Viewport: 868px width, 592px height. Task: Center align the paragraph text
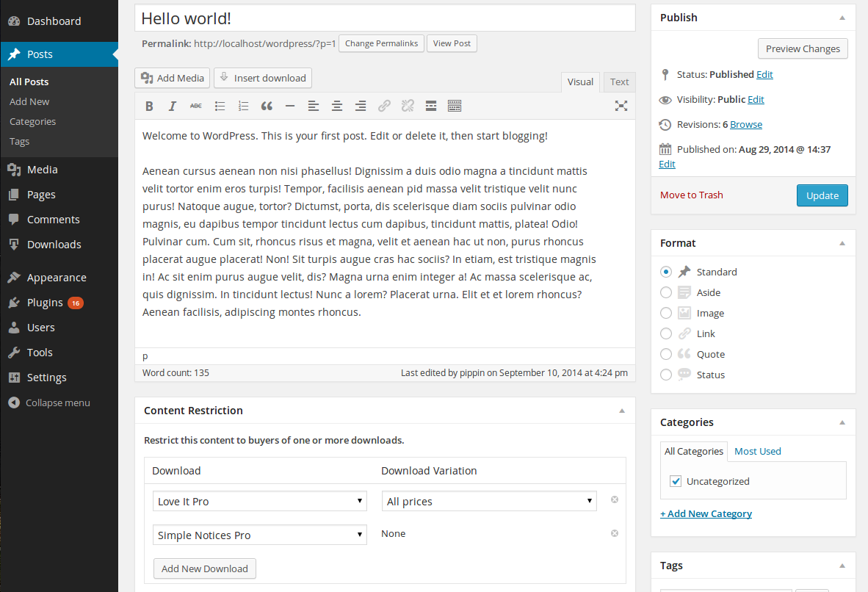click(x=337, y=107)
